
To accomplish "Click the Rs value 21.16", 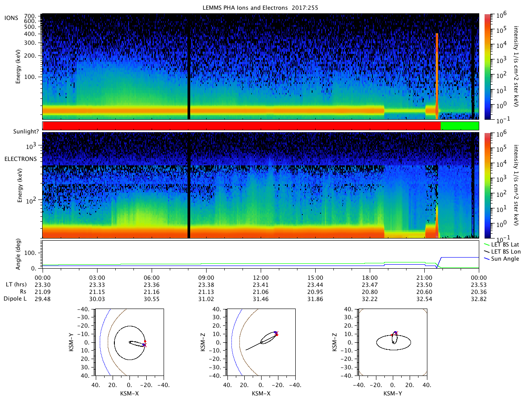I will pos(152,291).
